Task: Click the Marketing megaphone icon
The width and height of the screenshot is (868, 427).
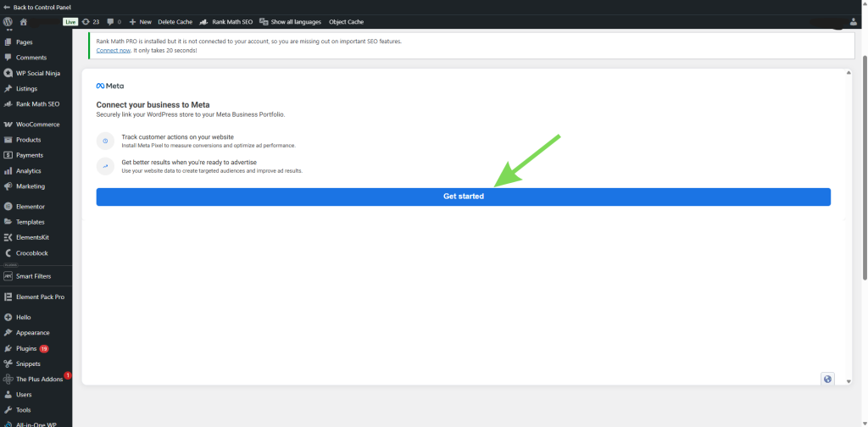Action: pos(8,186)
